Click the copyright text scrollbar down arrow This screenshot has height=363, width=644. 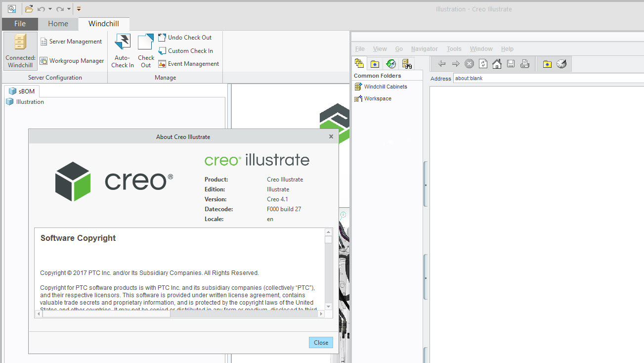click(327, 305)
